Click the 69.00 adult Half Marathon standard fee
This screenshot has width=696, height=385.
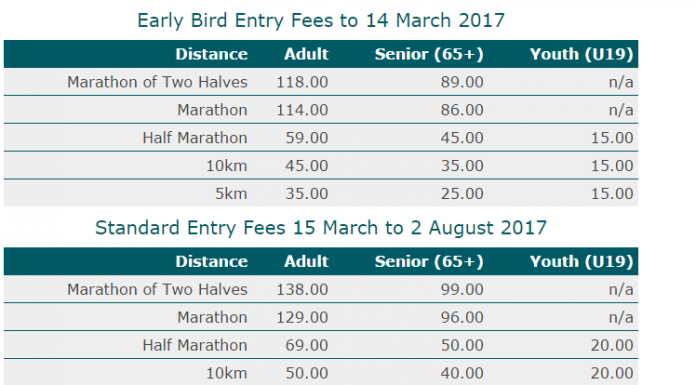307,345
